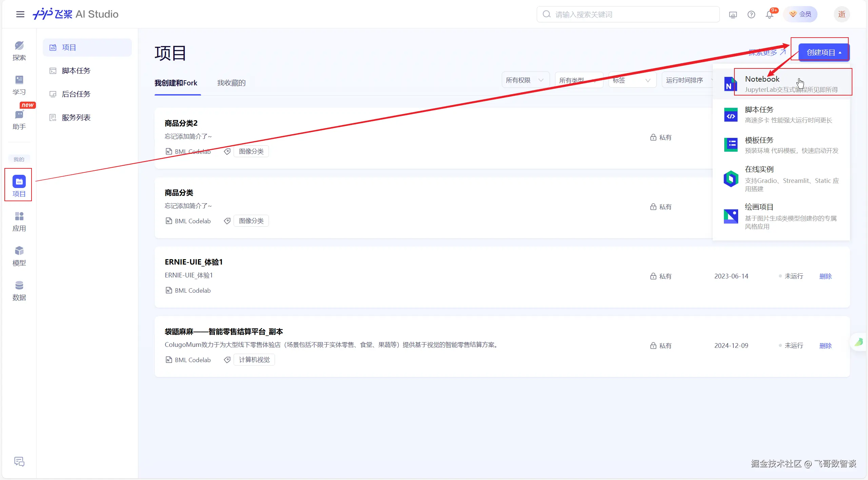Open 后台任务 in the left panel

click(x=76, y=94)
